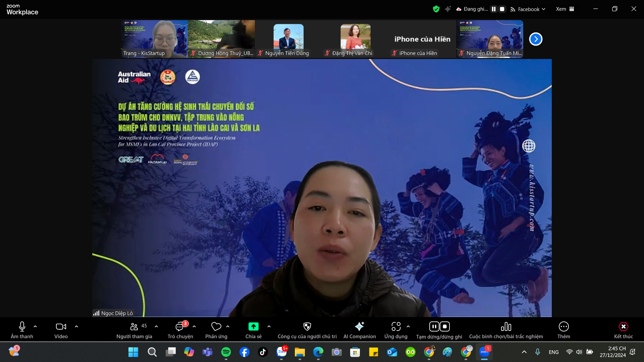This screenshot has width=644, height=362.
Task: Pause recording from the bottom toolbar
Action: click(434, 326)
